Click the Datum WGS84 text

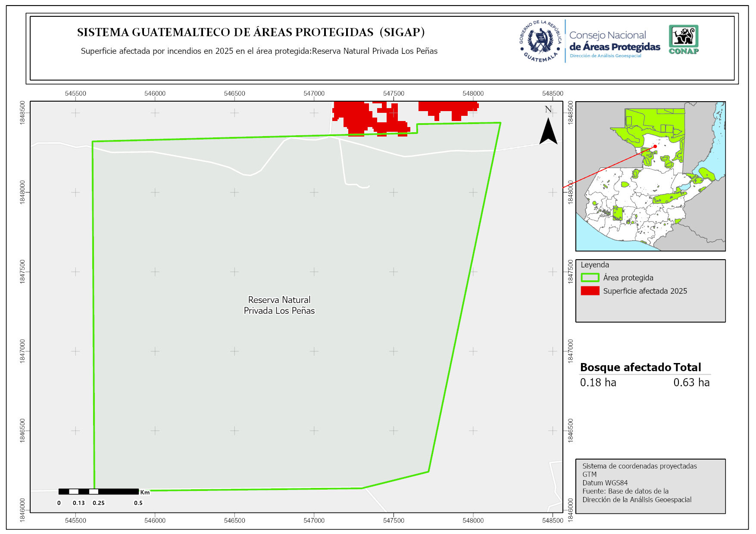[605, 483]
